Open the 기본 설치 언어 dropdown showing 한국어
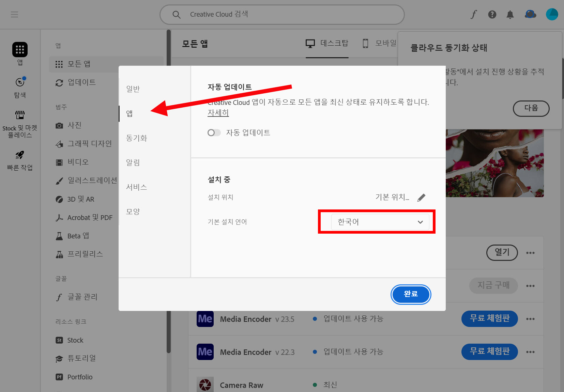This screenshot has height=392, width=564. click(380, 222)
